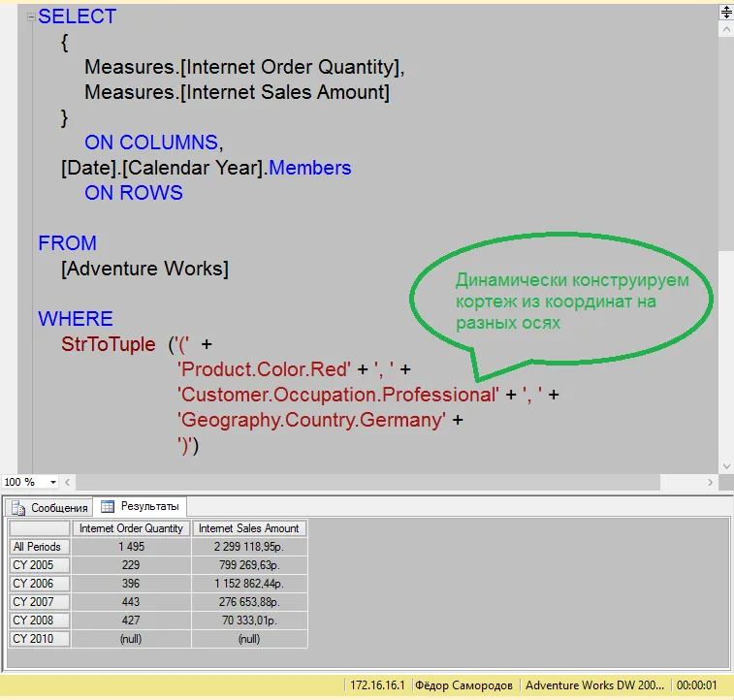This screenshot has height=700, width=734.
Task: Click the CY 2006 order quantity cell 396
Action: point(131,584)
